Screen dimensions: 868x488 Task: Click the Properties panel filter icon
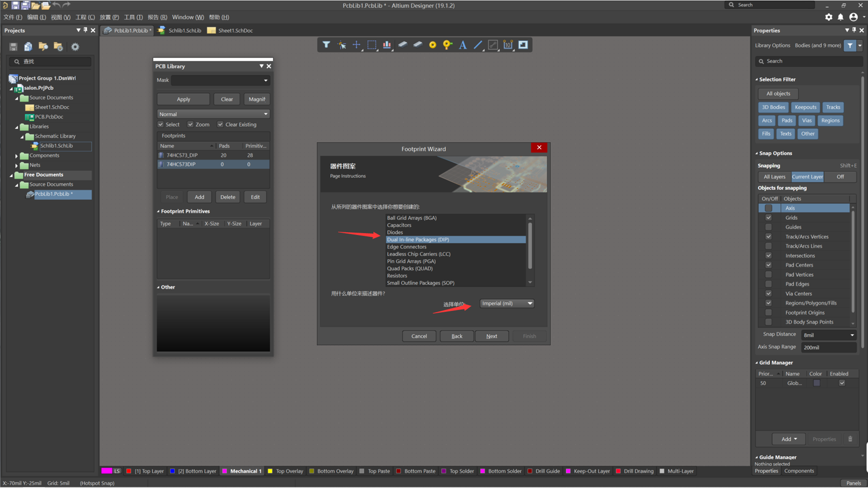(850, 46)
